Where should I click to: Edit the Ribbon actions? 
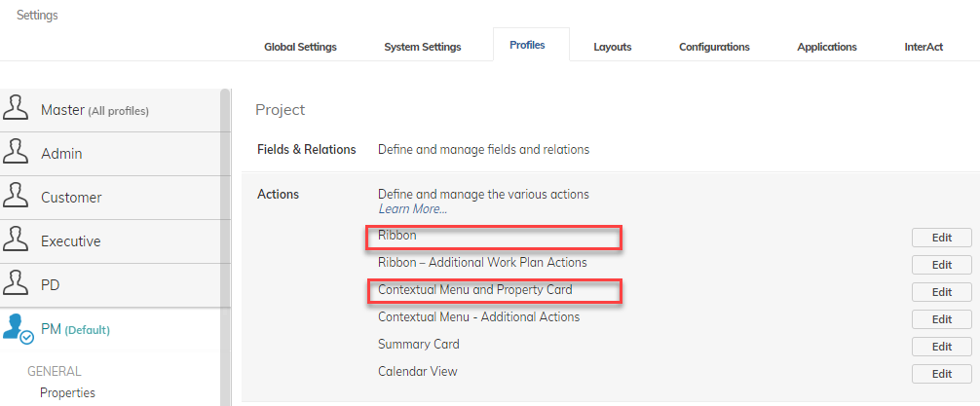[x=941, y=238]
